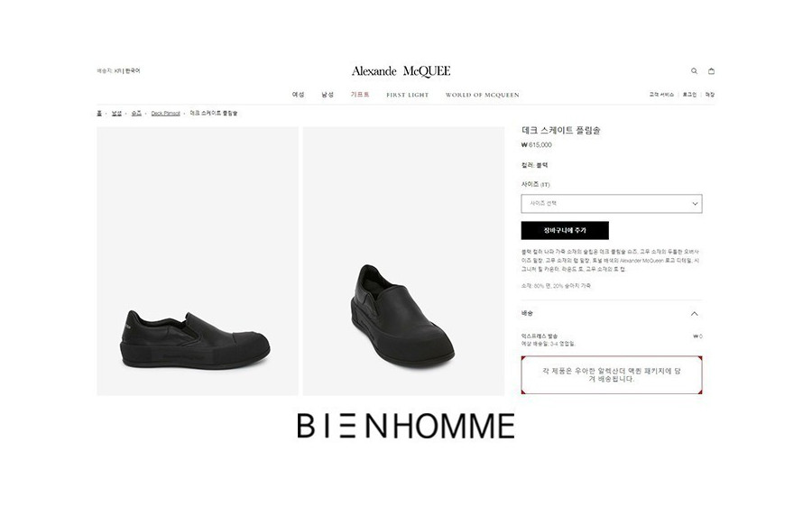Click the Deck Plimsoll breadcrumb link
The image size is (812, 516).
[166, 113]
